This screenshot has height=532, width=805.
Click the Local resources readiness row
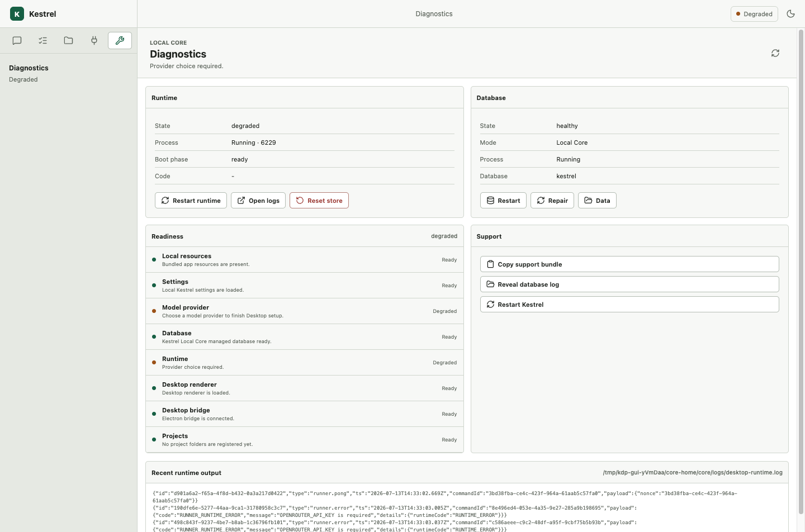305,260
